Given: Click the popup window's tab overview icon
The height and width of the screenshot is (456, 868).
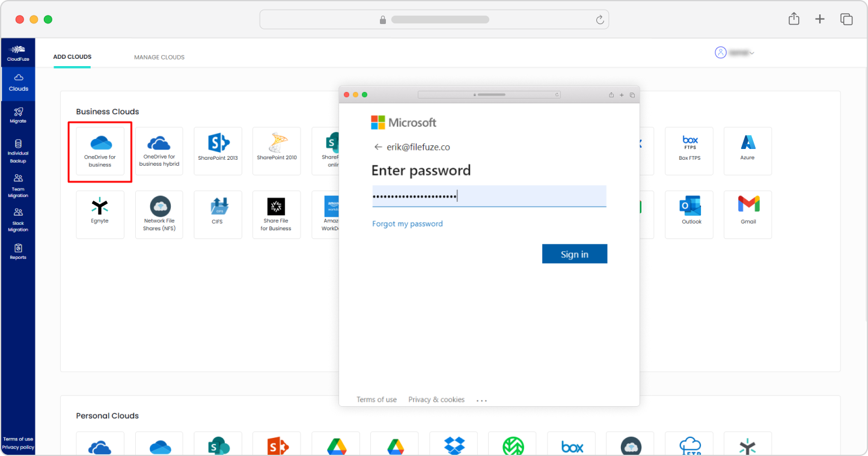Looking at the screenshot, I should pyautogui.click(x=632, y=95).
